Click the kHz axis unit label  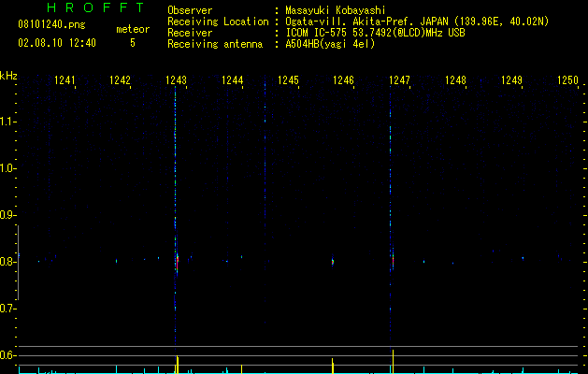coord(8,76)
